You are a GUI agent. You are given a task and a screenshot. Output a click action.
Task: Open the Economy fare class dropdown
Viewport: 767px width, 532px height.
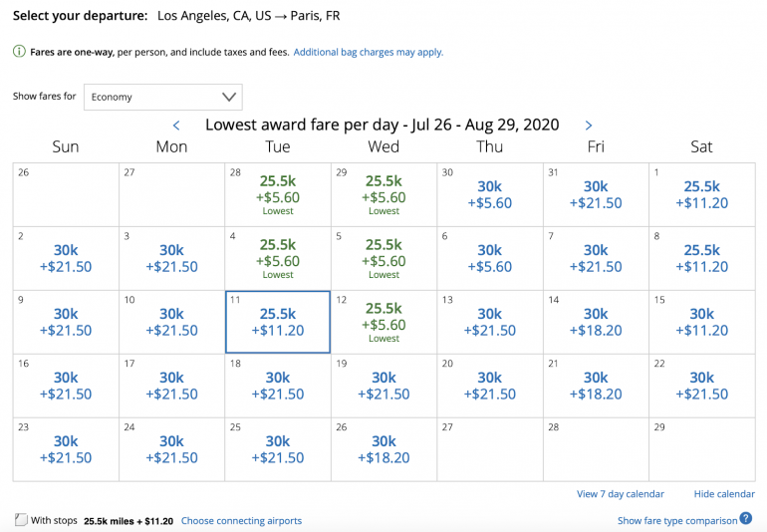[162, 97]
